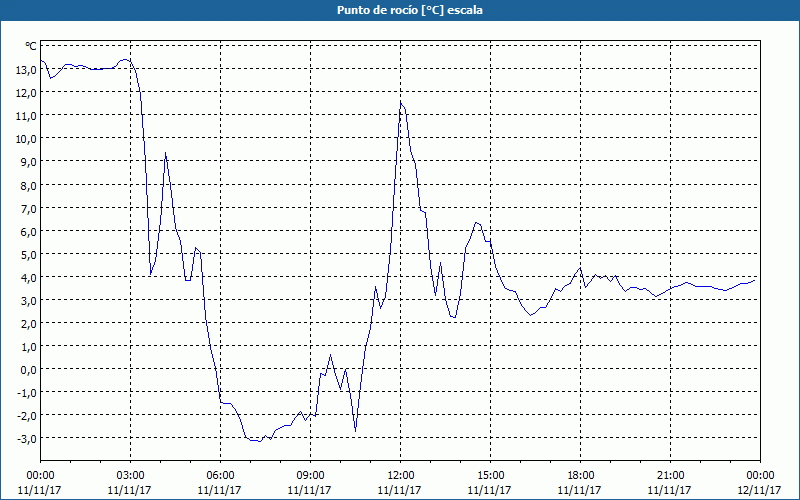Click the 13,0 y-axis label
This screenshot has height=500, width=800.
click(26, 70)
